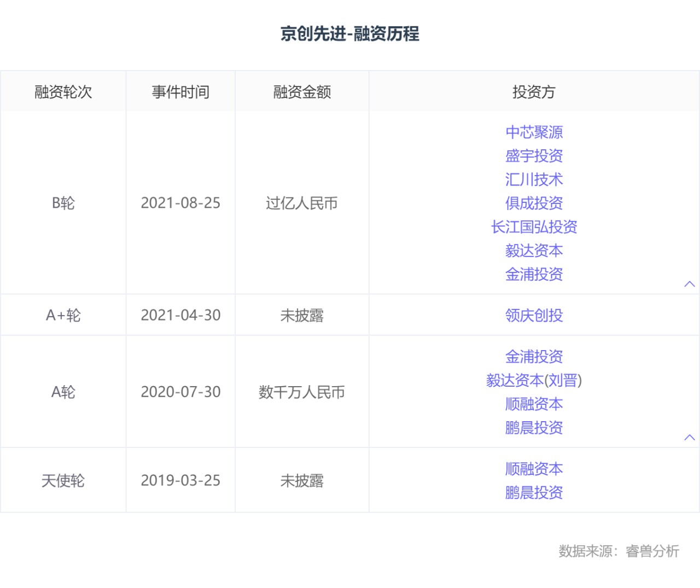Click the date 2021-08-25
The height and width of the screenshot is (588, 700).
pyautogui.click(x=180, y=203)
